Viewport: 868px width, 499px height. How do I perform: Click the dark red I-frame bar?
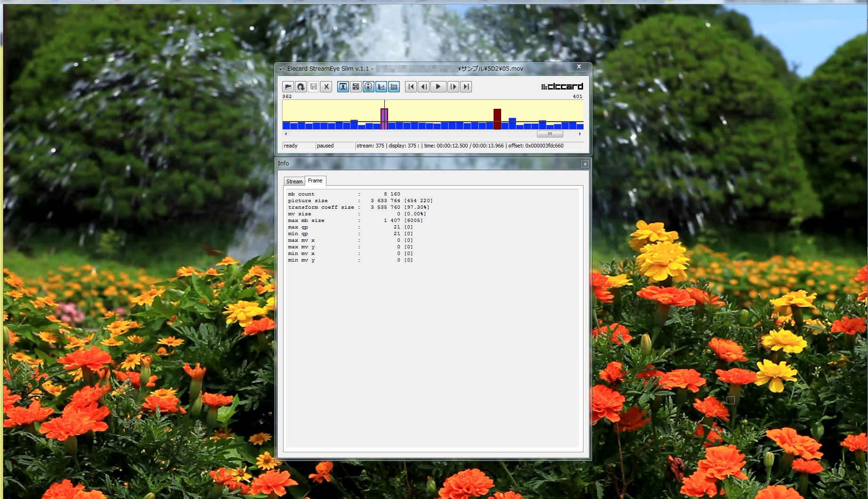(x=497, y=119)
